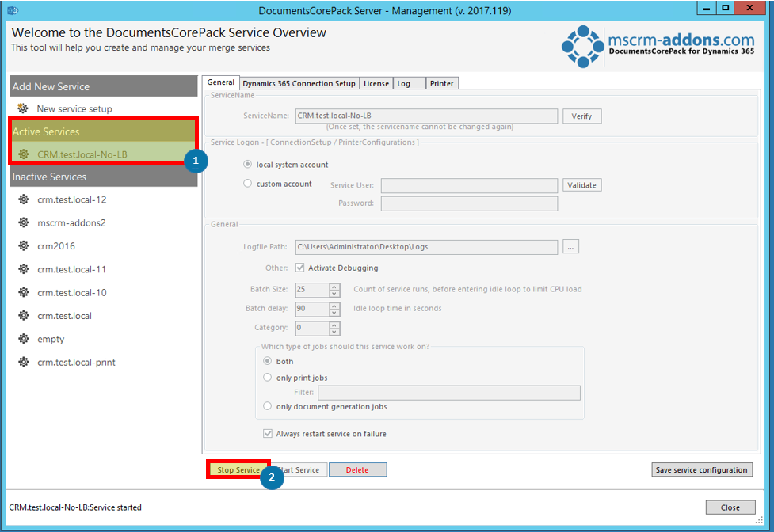Click the status text "CRM.test.local-No-LB:Service started"
The width and height of the screenshot is (774, 532).
click(75, 507)
